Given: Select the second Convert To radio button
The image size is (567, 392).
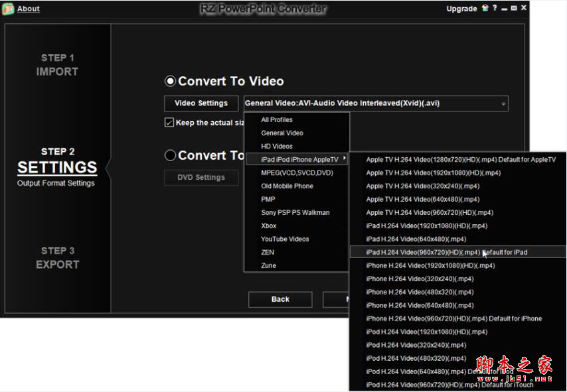Looking at the screenshot, I should [170, 155].
